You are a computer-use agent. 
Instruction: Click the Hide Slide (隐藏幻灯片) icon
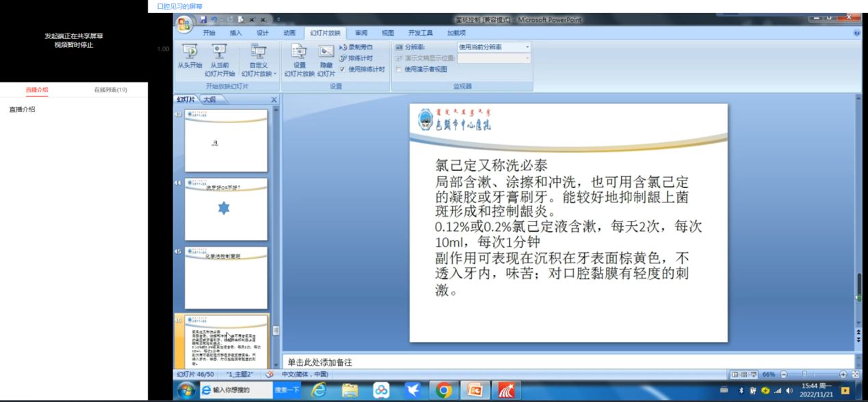[x=326, y=56]
